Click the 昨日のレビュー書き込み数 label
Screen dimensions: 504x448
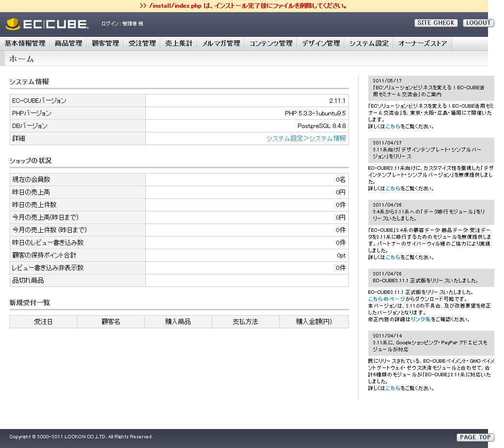[48, 242]
